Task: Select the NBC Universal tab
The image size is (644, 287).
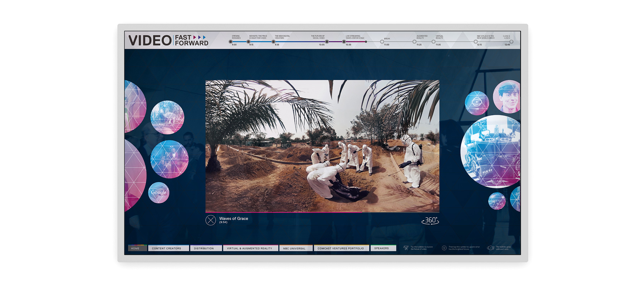Action: pos(296,248)
